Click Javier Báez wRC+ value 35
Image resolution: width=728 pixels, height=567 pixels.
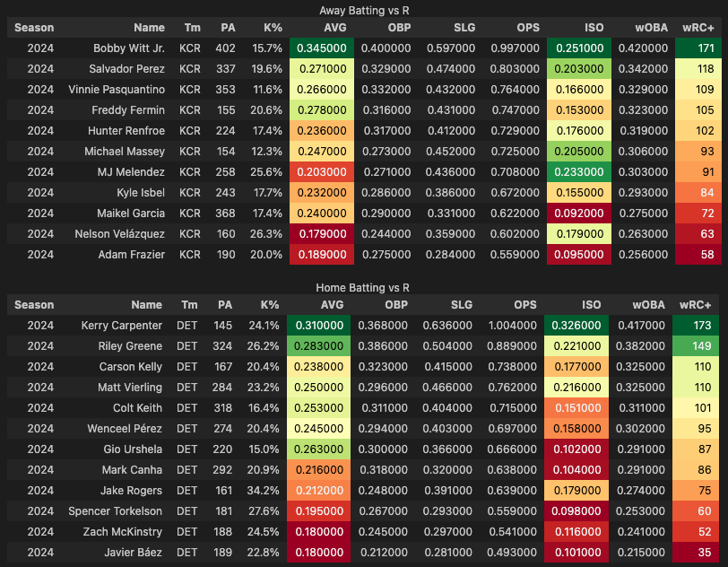pos(696,553)
